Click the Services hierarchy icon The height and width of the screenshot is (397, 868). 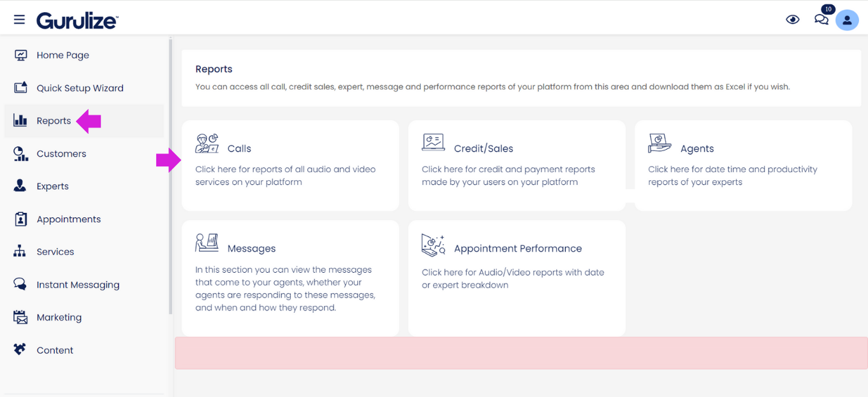pyautogui.click(x=20, y=252)
